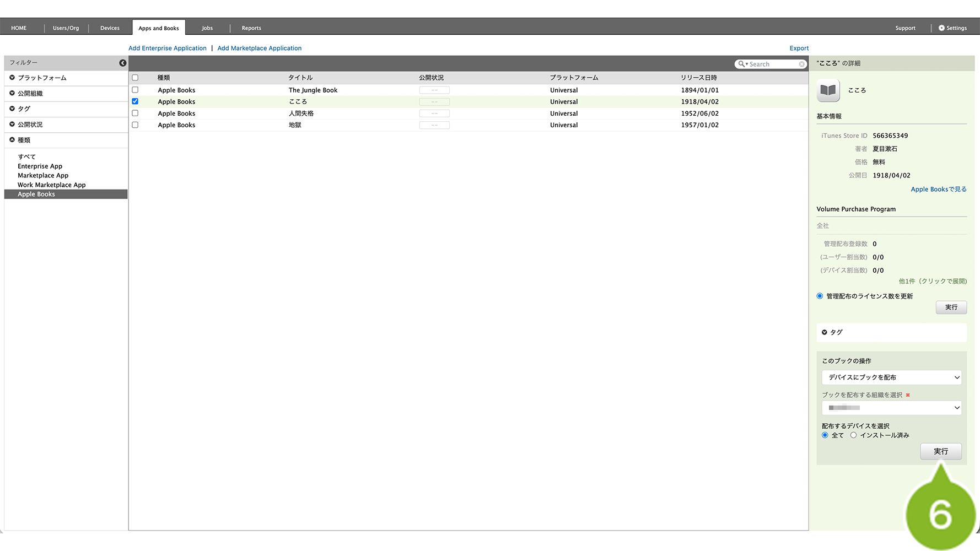Open the デバイスにブックを配布 dropdown
Image resolution: width=980 pixels, height=551 pixels.
tap(891, 377)
